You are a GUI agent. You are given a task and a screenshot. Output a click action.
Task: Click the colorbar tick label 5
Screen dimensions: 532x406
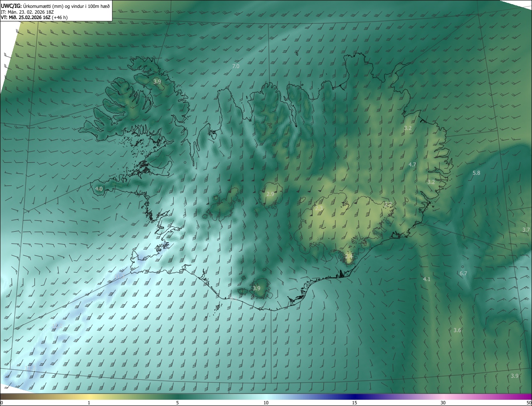tap(177, 403)
